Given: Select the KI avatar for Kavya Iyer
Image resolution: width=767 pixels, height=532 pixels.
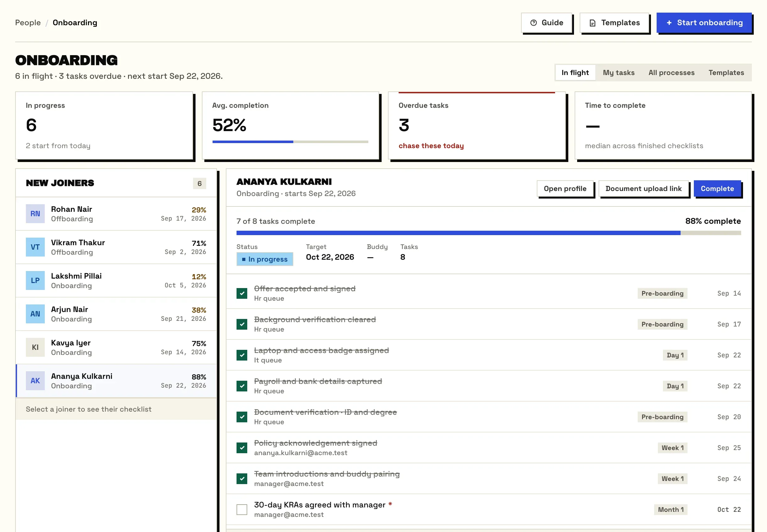Looking at the screenshot, I should 35,347.
